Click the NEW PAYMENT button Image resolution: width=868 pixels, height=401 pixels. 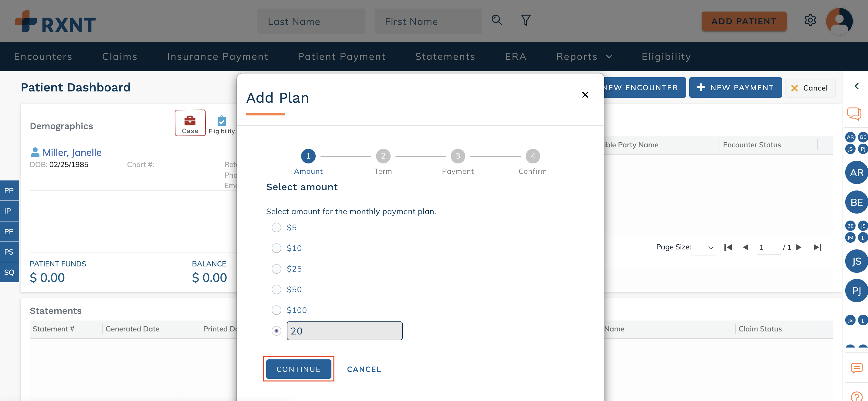(735, 88)
